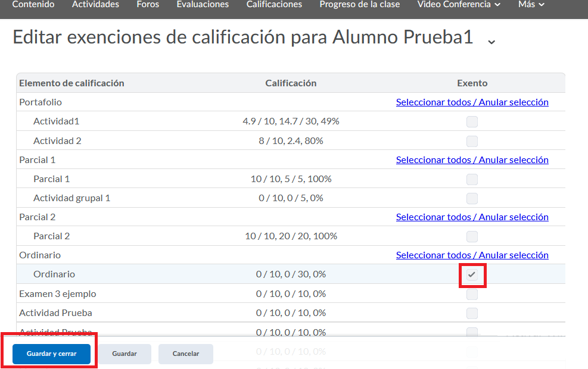The image size is (588, 369).
Task: Check exempt box for Parcial 2
Action: [x=472, y=236]
